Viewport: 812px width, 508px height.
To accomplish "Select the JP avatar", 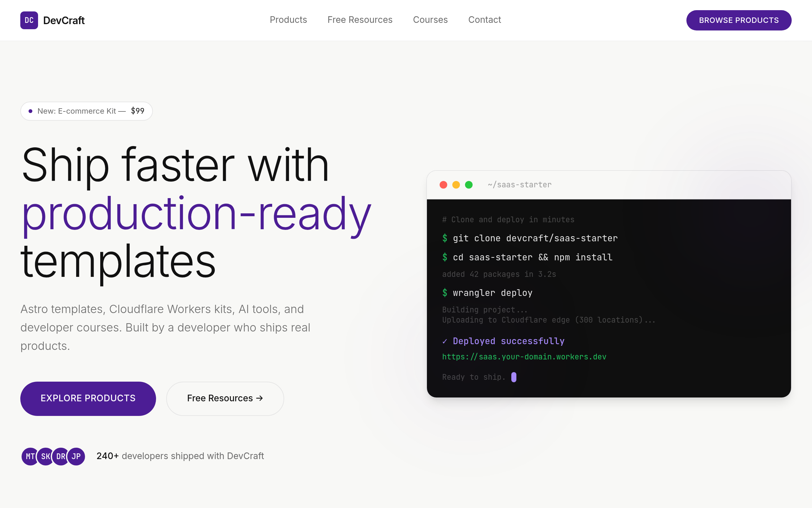I will (x=76, y=456).
